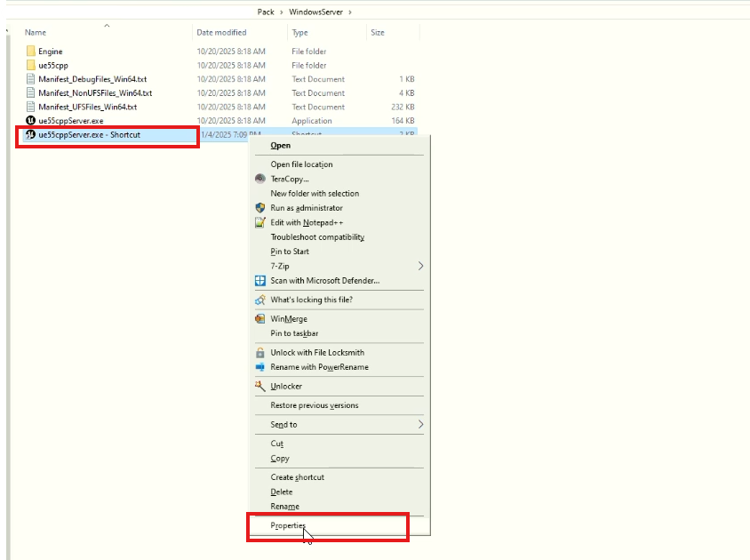Click the File Locksmith padlock icon

[x=260, y=353]
